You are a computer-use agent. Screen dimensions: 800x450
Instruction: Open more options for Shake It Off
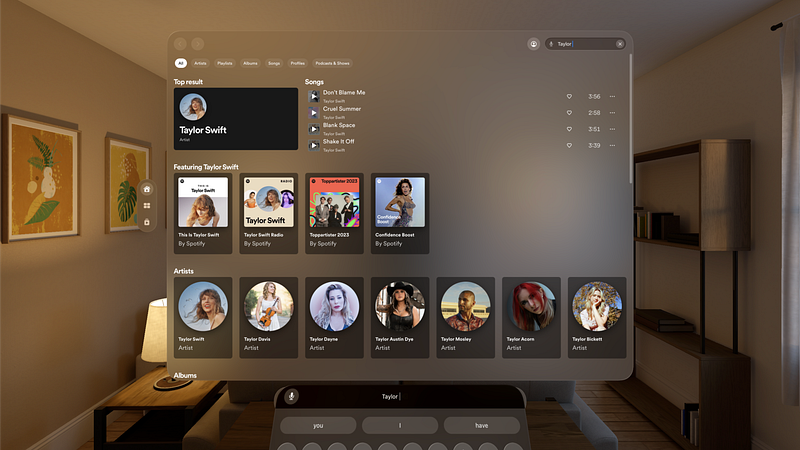pos(613,145)
